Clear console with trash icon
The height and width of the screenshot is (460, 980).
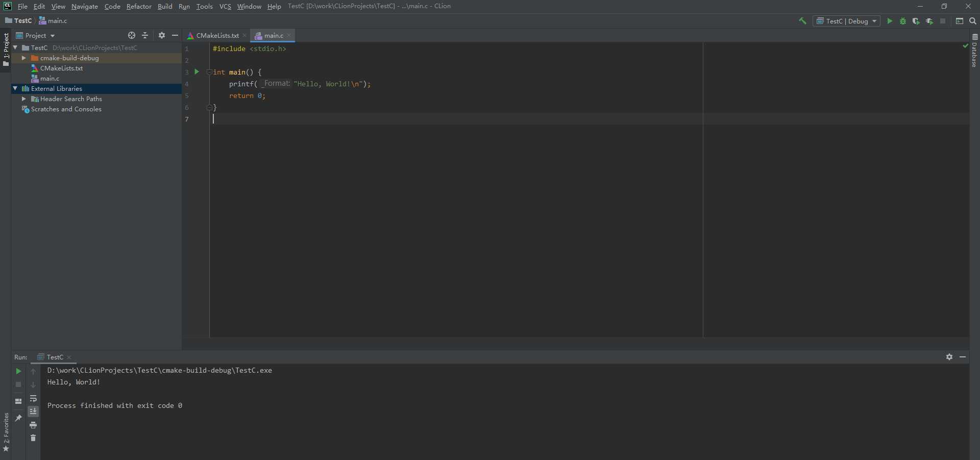pos(33,438)
